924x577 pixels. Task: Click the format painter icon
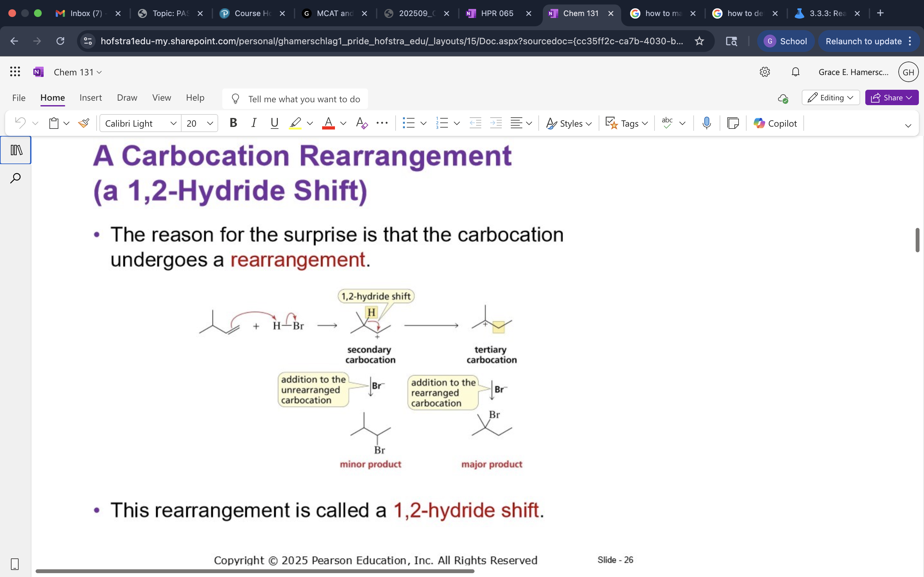[84, 123]
